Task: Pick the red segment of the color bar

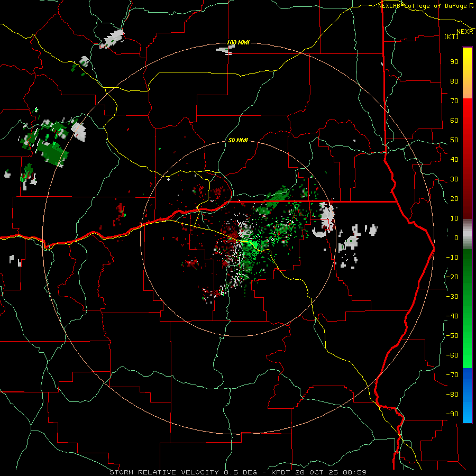Action: click(467, 159)
